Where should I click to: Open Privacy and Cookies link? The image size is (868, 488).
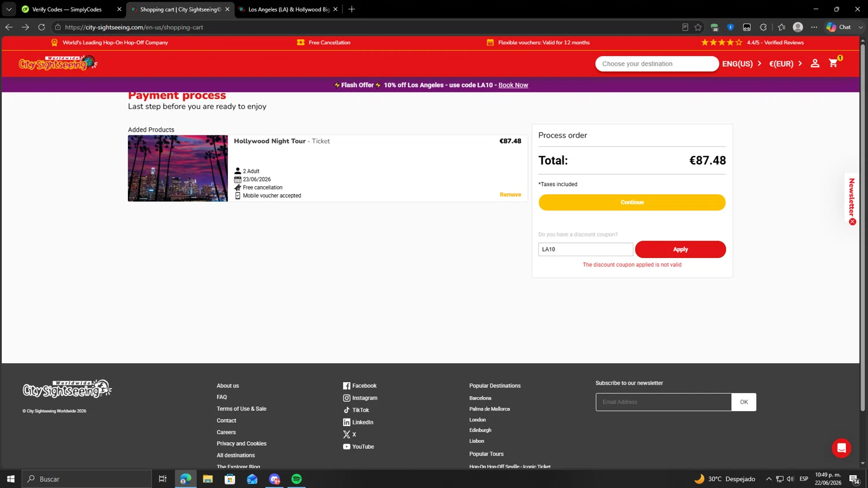tap(241, 443)
